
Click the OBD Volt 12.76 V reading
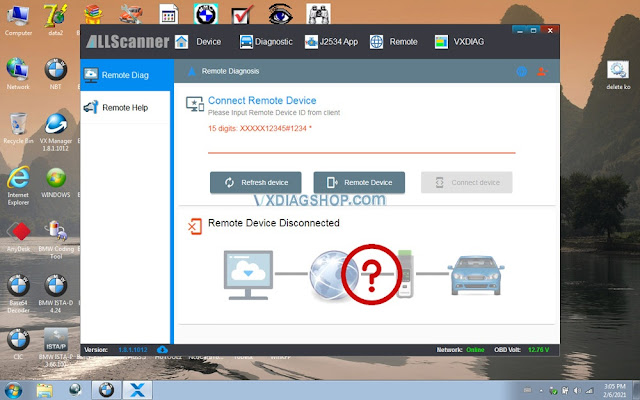(x=521, y=350)
